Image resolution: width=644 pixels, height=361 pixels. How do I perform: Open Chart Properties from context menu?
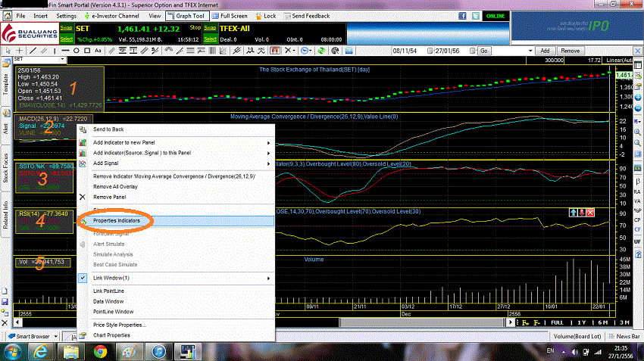[x=176, y=335]
